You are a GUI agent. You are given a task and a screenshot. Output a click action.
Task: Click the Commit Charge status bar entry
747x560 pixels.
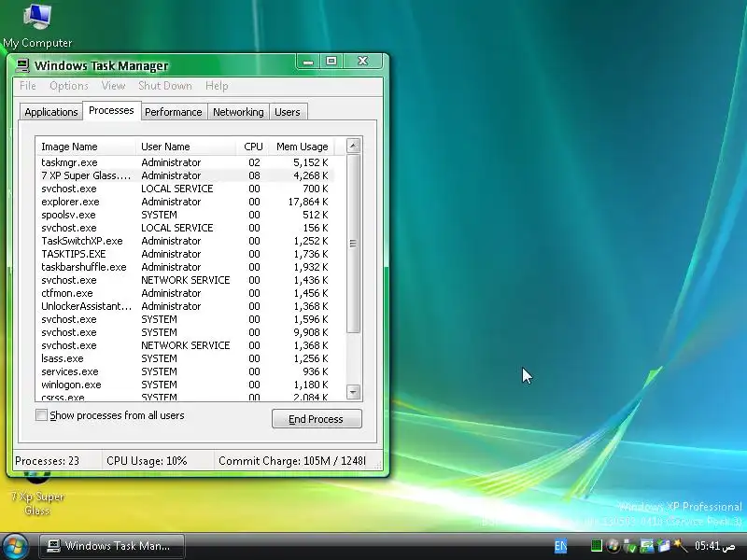tap(292, 461)
